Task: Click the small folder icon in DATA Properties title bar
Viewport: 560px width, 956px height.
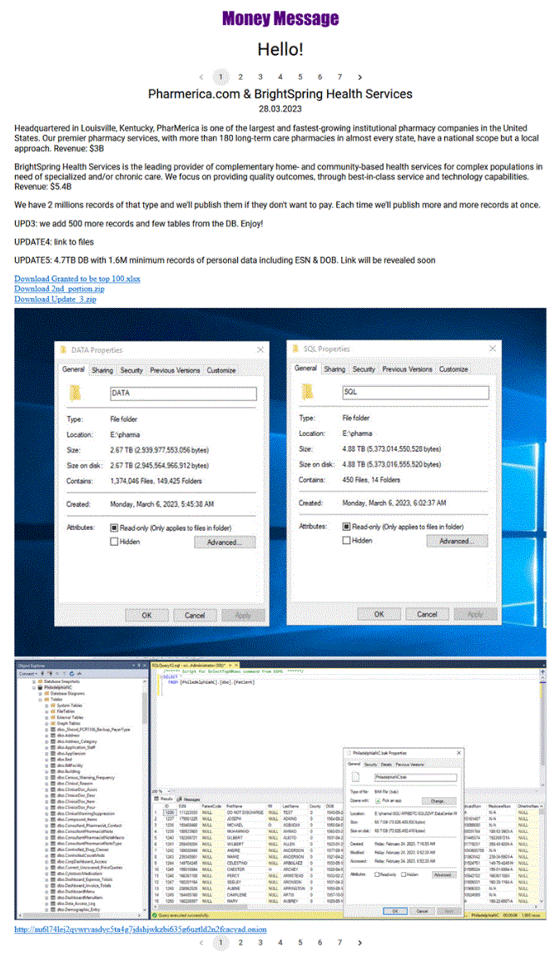Action: [63, 349]
